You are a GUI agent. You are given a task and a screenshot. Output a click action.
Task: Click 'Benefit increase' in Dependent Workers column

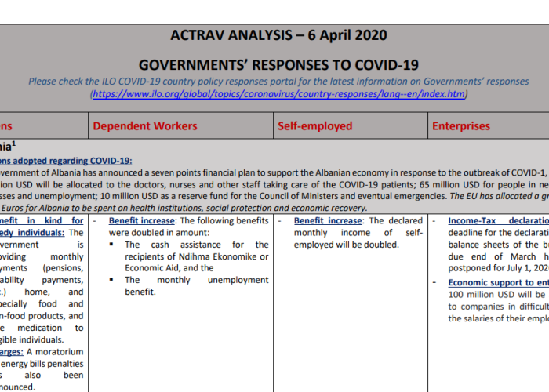(x=142, y=221)
